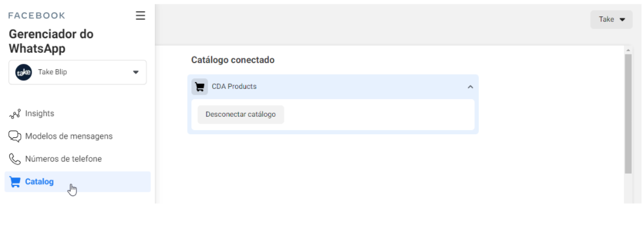Click Desconectar catálogo button
Image resolution: width=644 pixels, height=226 pixels.
tap(241, 115)
